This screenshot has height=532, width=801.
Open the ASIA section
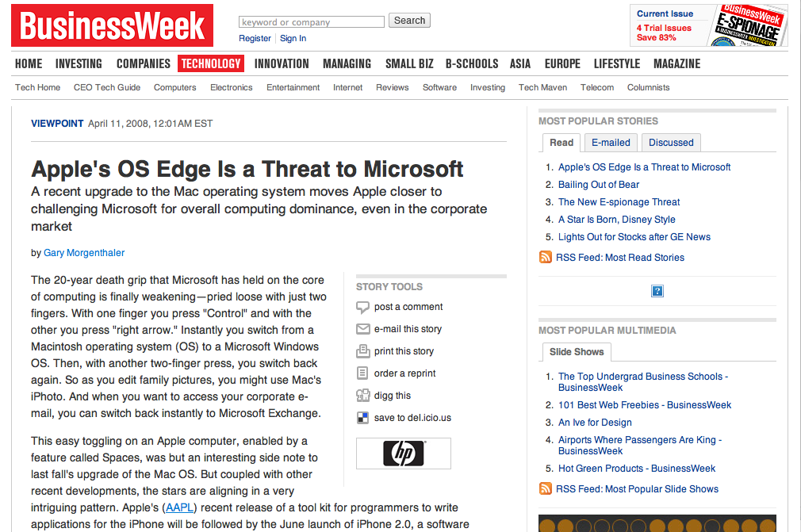point(520,63)
